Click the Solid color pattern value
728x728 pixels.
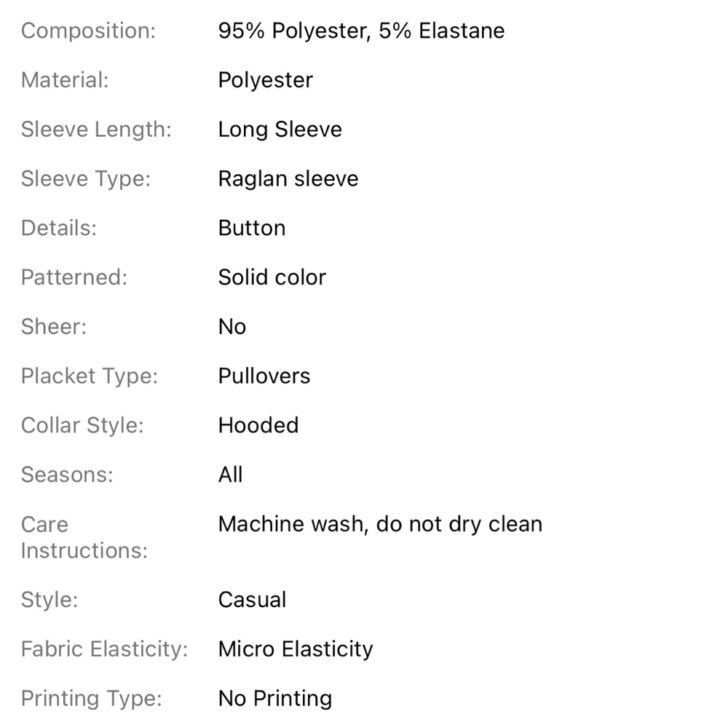click(x=272, y=277)
